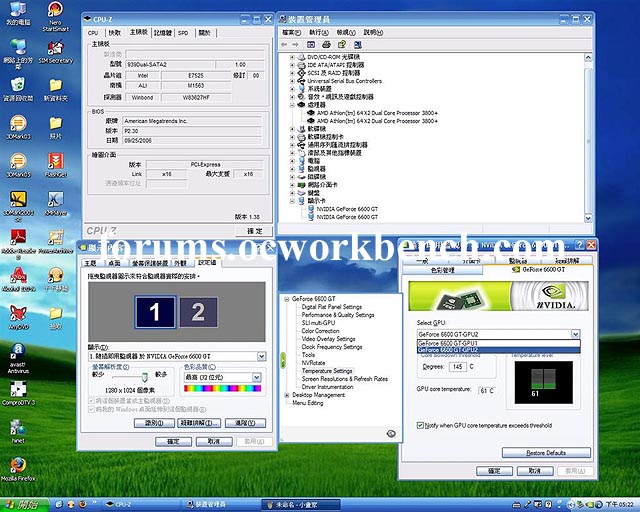The width and height of the screenshot is (640, 512).
Task: Open the 3DMark05 desktop icon
Action: 18,165
